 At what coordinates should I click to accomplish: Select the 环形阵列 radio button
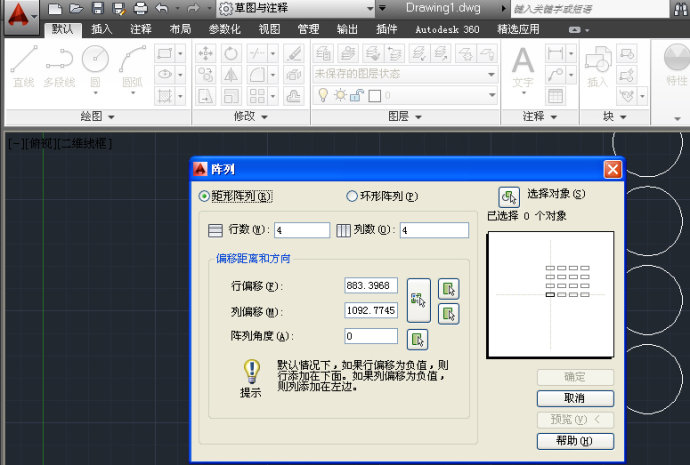352,196
